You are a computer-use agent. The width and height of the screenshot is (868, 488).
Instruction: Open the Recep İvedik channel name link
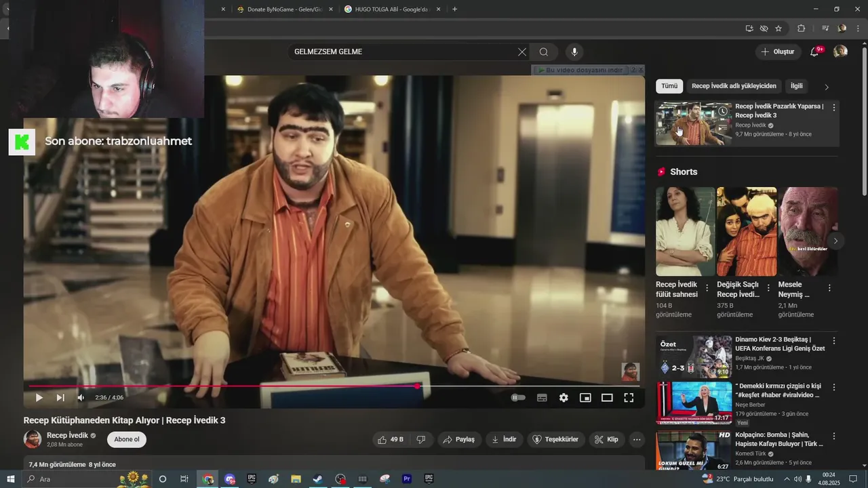(x=67, y=435)
